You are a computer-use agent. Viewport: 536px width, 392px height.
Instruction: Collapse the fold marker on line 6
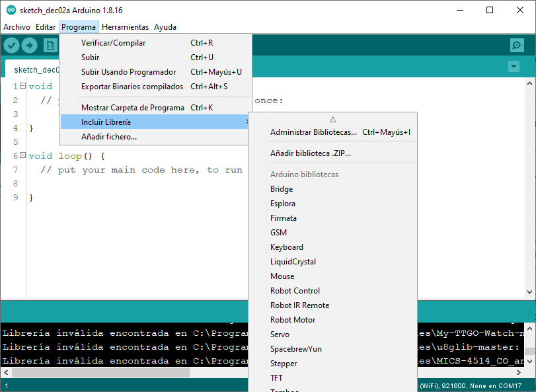pyautogui.click(x=22, y=155)
